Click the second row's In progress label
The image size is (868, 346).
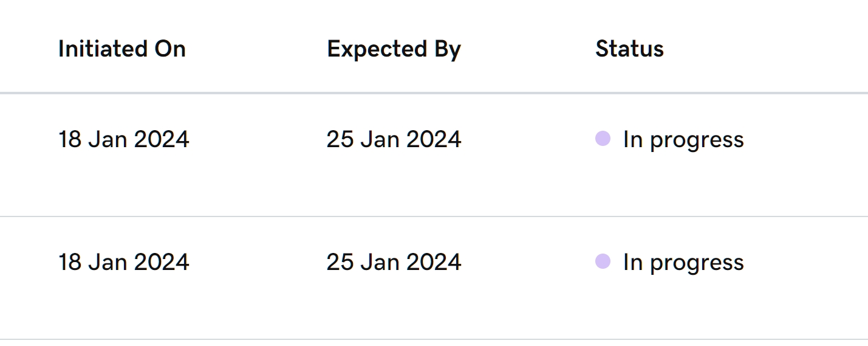click(683, 263)
